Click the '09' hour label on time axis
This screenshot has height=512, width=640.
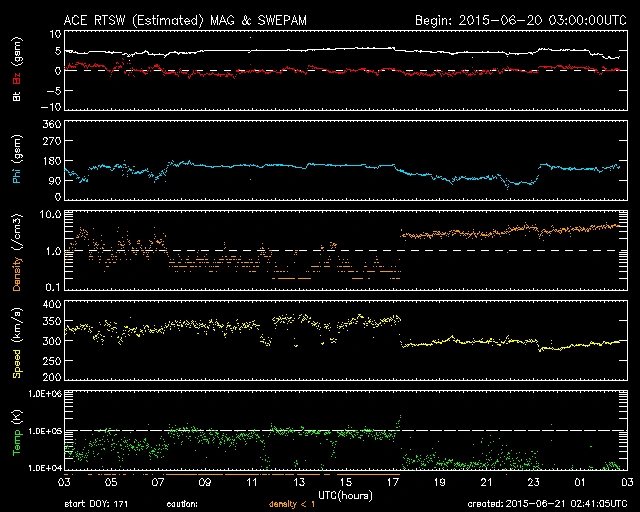click(205, 483)
